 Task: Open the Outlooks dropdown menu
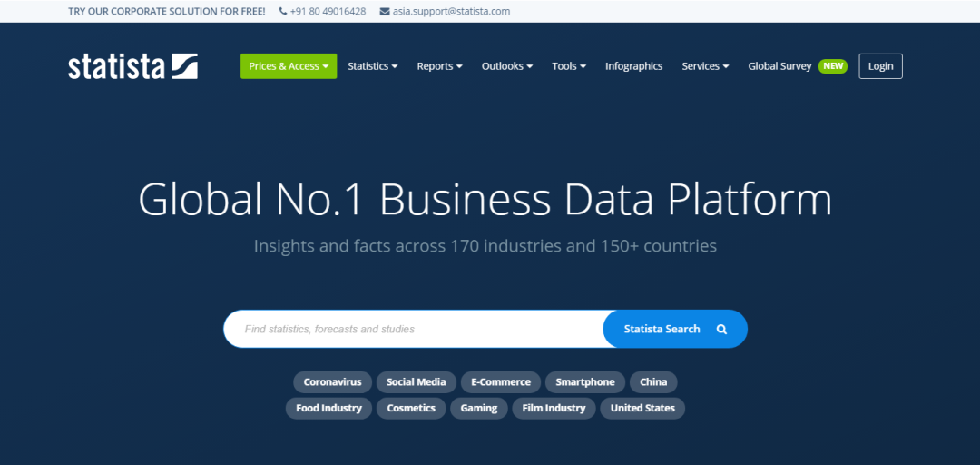[507, 66]
